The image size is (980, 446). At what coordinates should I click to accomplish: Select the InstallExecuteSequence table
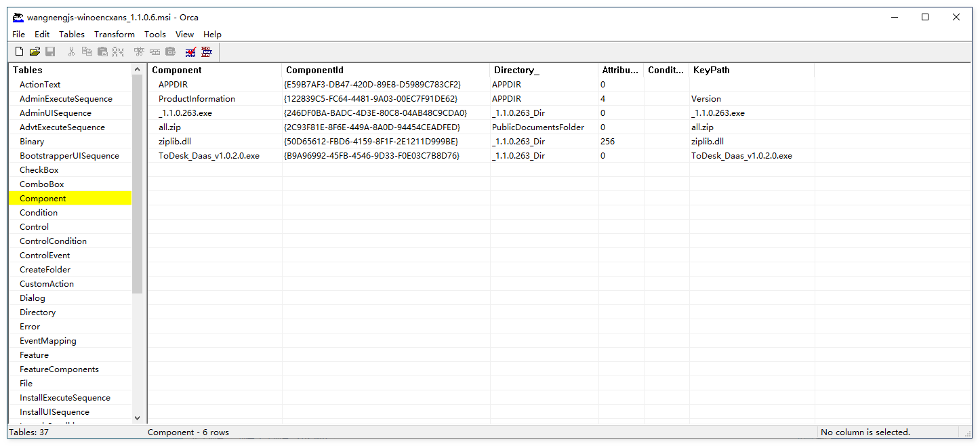(x=65, y=398)
